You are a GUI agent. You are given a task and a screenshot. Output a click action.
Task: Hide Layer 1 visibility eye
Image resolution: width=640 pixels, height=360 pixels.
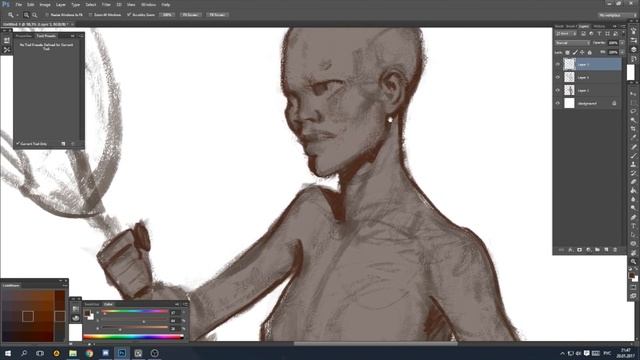[x=558, y=64]
